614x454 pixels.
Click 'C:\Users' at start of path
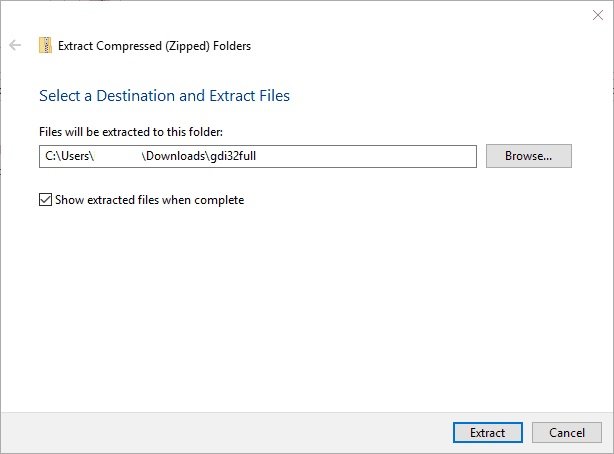[68, 156]
